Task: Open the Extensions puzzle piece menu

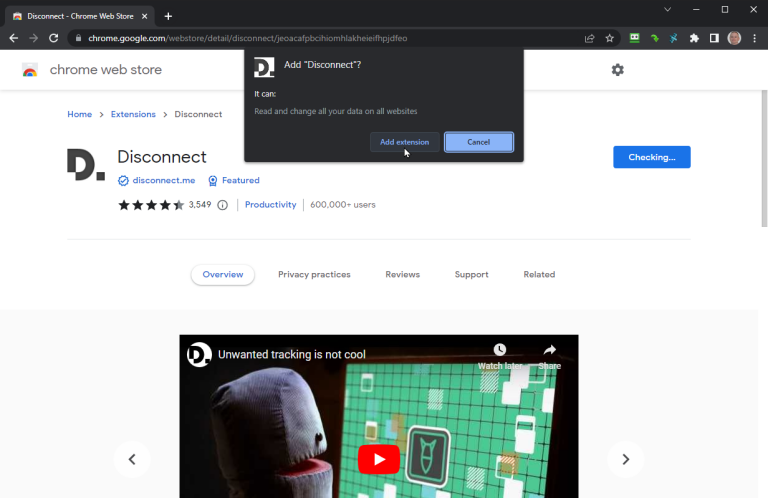Action: [x=694, y=38]
